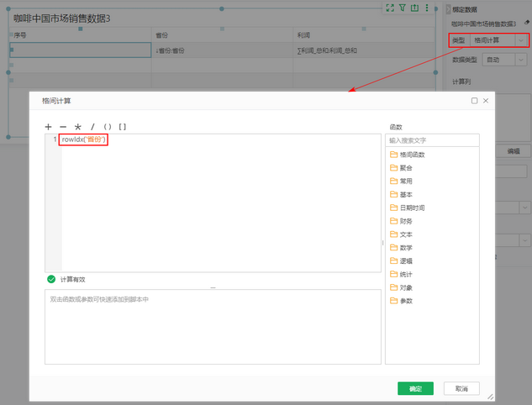Open the 类型 dropdown showing 格间计算
Image resolution: width=532 pixels, height=405 pixels.
click(498, 40)
